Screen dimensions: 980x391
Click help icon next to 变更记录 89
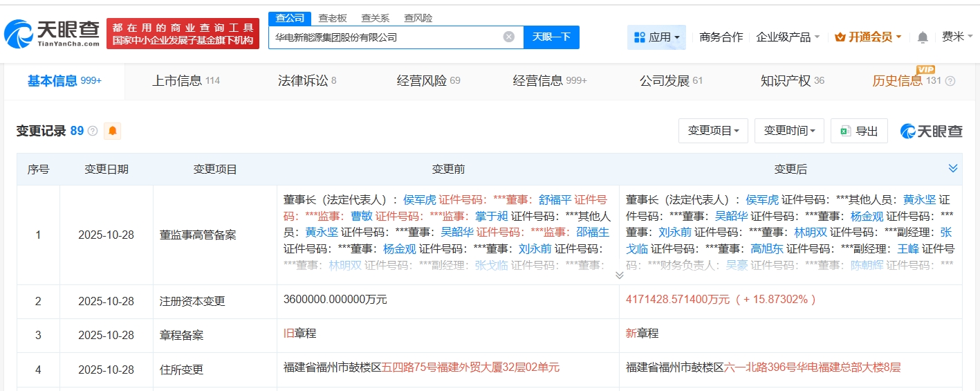93,131
